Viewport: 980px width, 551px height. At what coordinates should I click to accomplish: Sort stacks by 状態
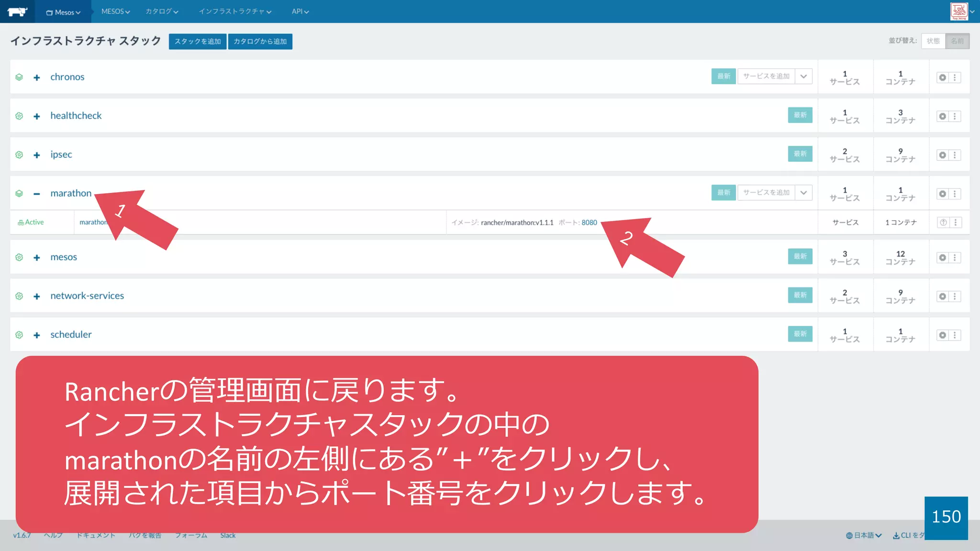tap(933, 41)
